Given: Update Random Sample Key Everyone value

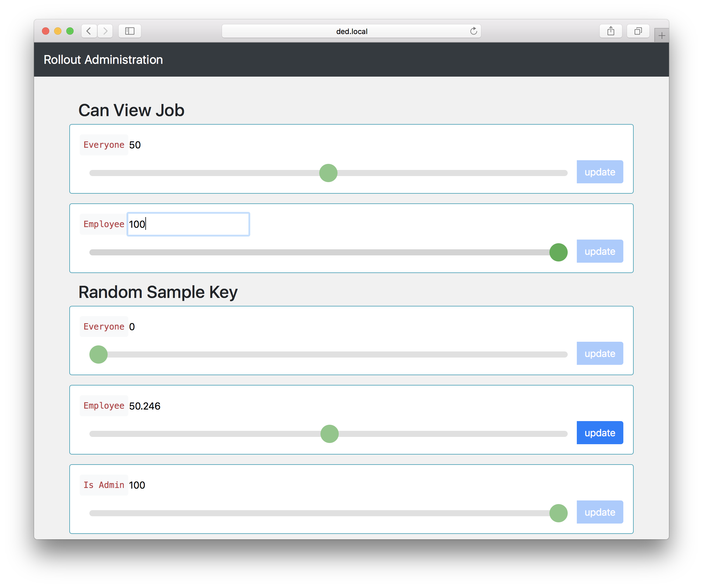Looking at the screenshot, I should (x=600, y=353).
